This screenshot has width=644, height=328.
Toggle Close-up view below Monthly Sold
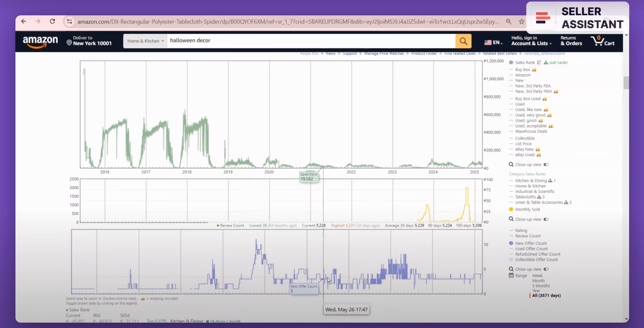point(546,219)
